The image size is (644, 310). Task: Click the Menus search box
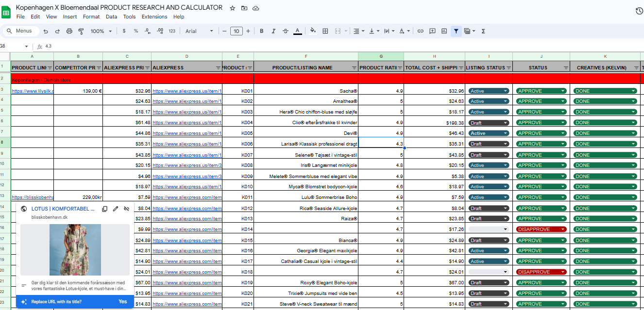pos(20,31)
